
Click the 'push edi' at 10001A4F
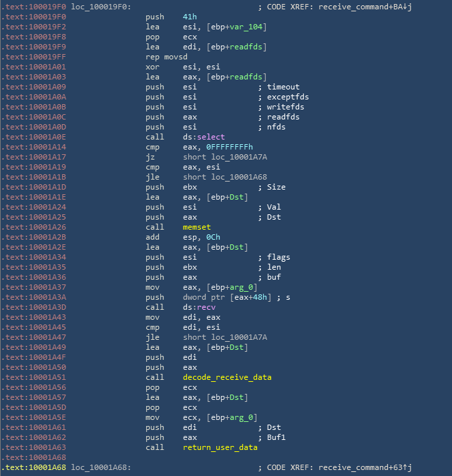pyautogui.click(x=171, y=357)
